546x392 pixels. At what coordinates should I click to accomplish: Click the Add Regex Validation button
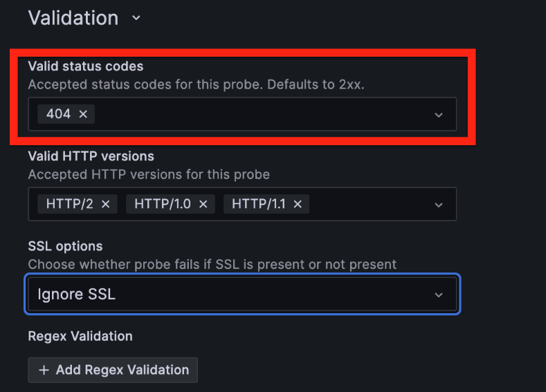113,370
